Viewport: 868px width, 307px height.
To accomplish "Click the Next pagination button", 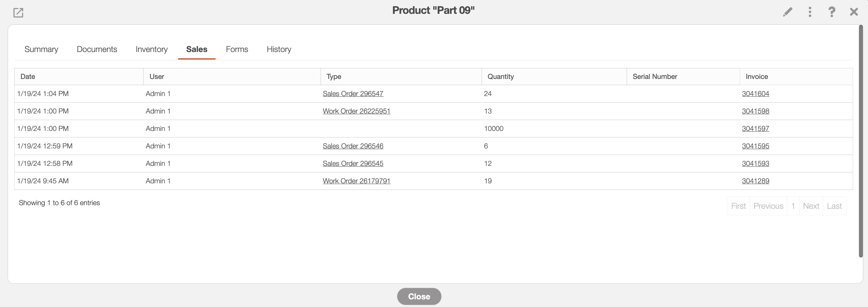I will coord(811,206).
